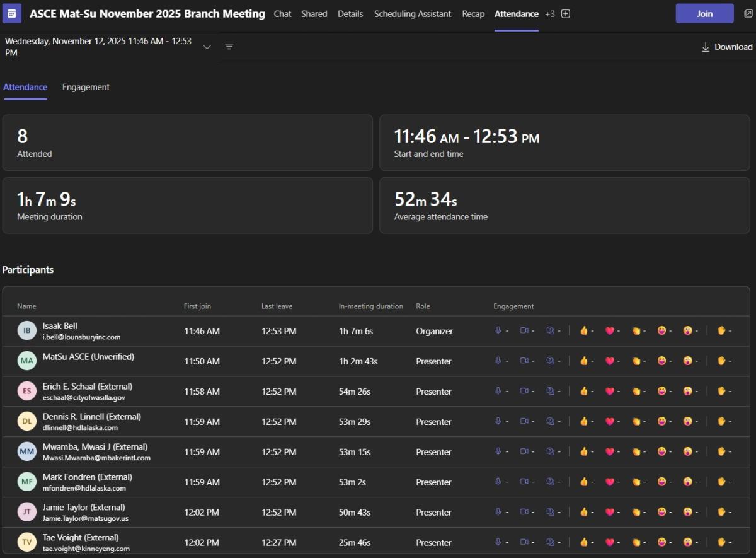Viewport: 756px width, 558px height.
Task: Switch to the Engagement sub-tab
Action: (86, 87)
